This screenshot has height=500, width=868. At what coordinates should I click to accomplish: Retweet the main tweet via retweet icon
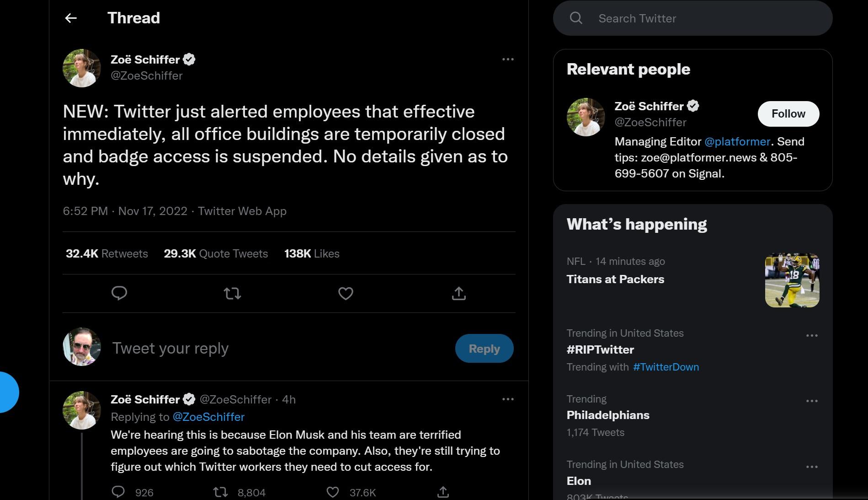click(x=232, y=293)
